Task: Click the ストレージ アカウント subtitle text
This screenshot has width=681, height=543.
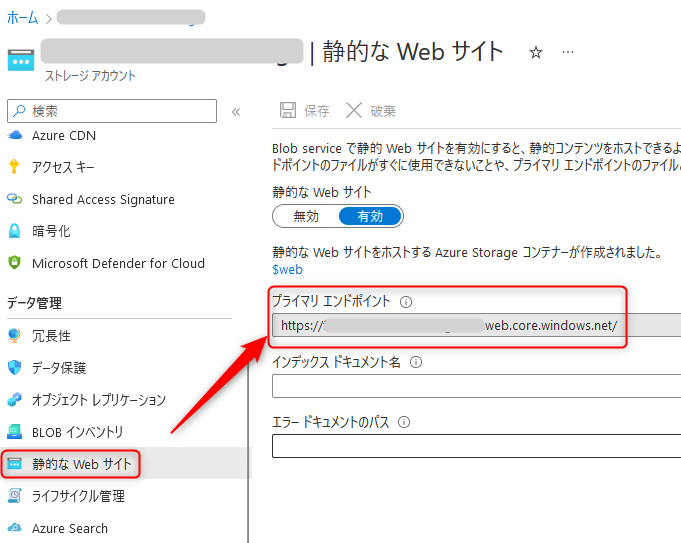Action: [x=90, y=76]
